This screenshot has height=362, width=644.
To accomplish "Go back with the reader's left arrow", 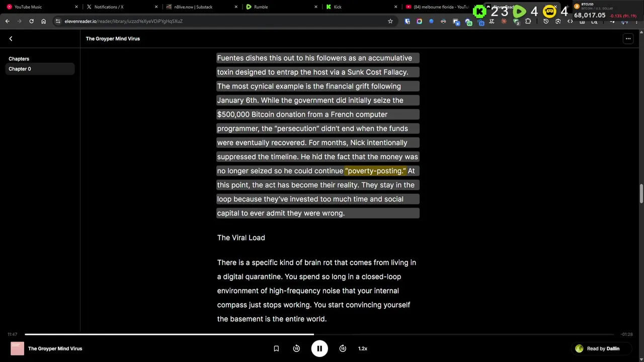I will [11, 39].
